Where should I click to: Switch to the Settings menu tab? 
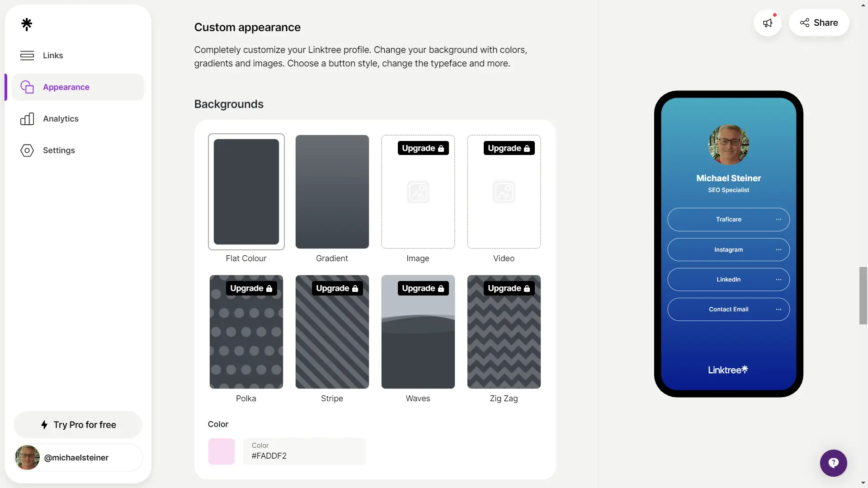click(x=58, y=150)
